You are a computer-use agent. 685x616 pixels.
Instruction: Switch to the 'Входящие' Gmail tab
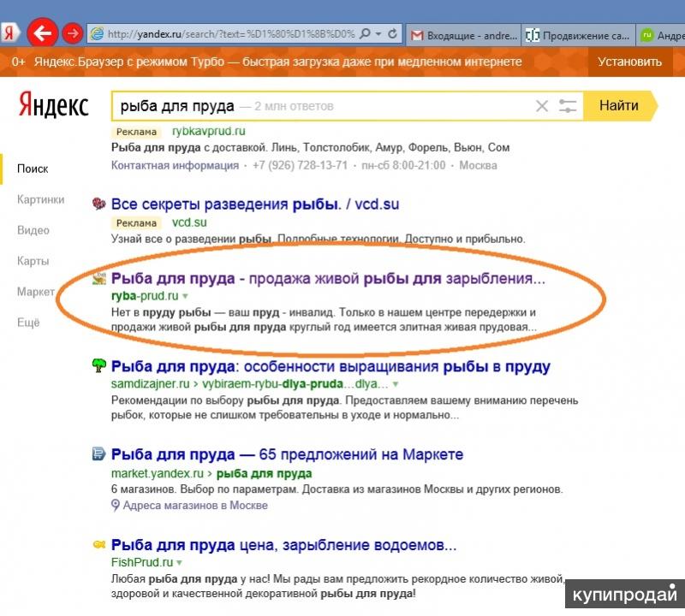(462, 35)
